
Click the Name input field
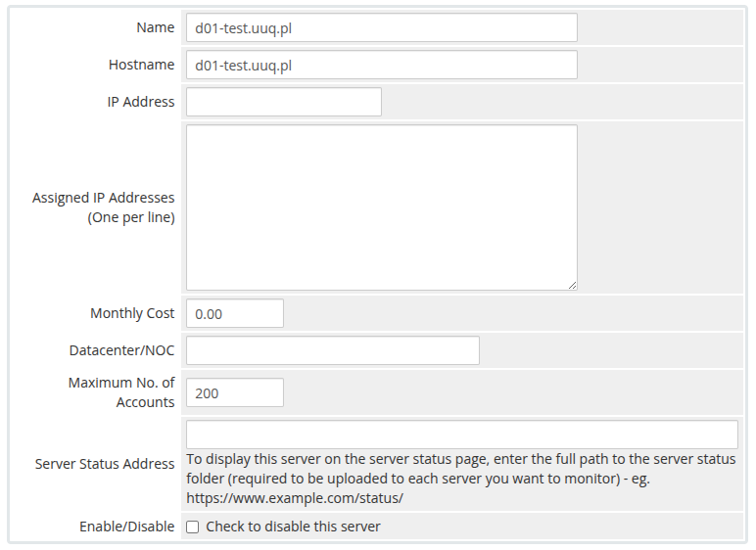(381, 27)
